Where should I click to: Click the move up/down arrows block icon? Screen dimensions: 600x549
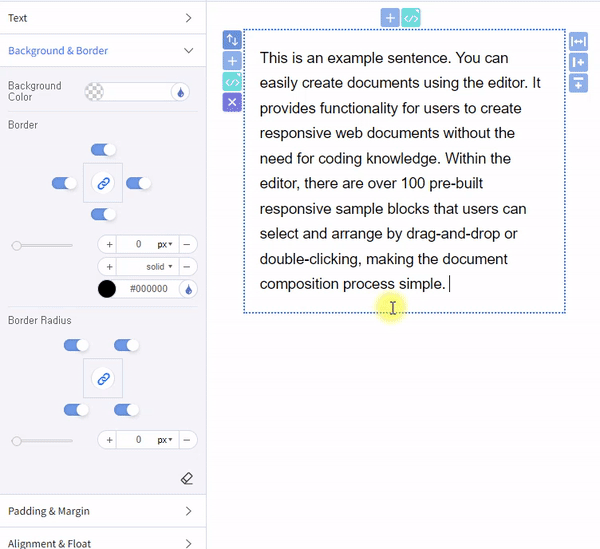(232, 40)
